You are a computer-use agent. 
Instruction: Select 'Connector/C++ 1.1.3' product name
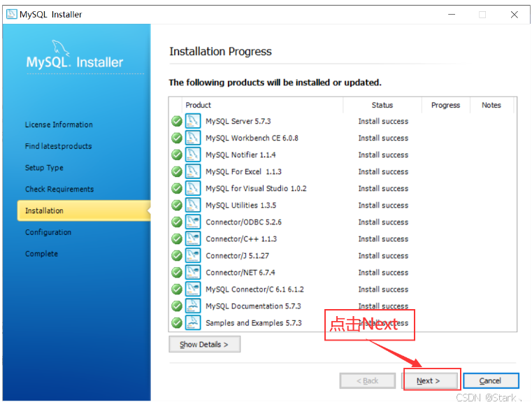[241, 239]
